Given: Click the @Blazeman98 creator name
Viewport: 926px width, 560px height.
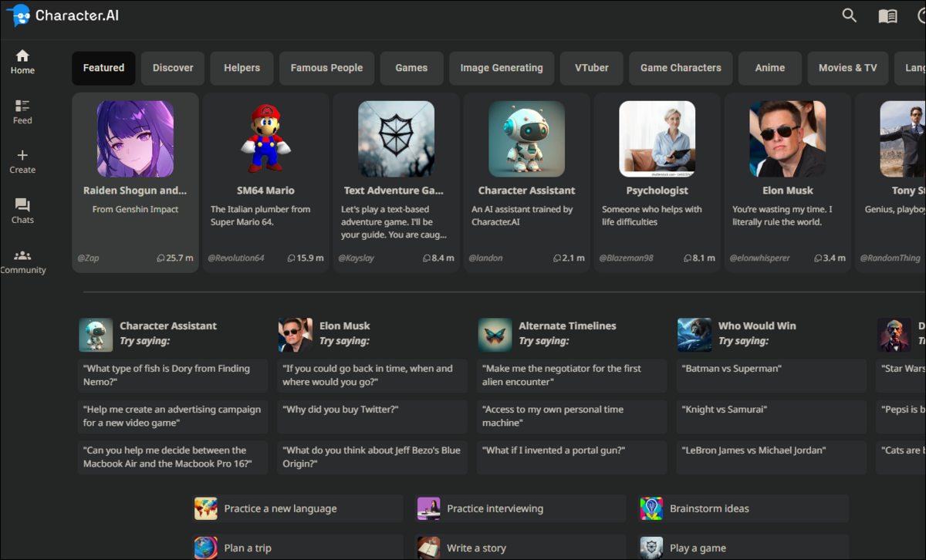Looking at the screenshot, I should pyautogui.click(x=626, y=258).
